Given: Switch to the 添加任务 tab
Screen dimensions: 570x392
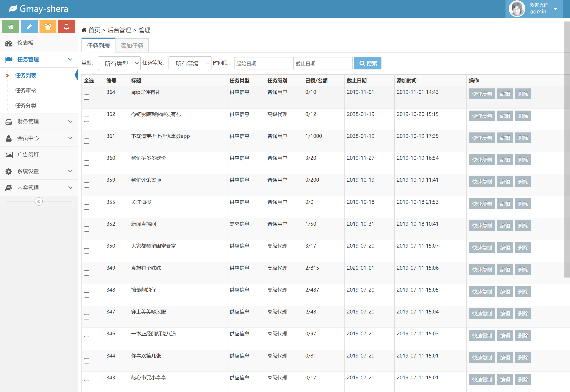Looking at the screenshot, I should (x=132, y=46).
